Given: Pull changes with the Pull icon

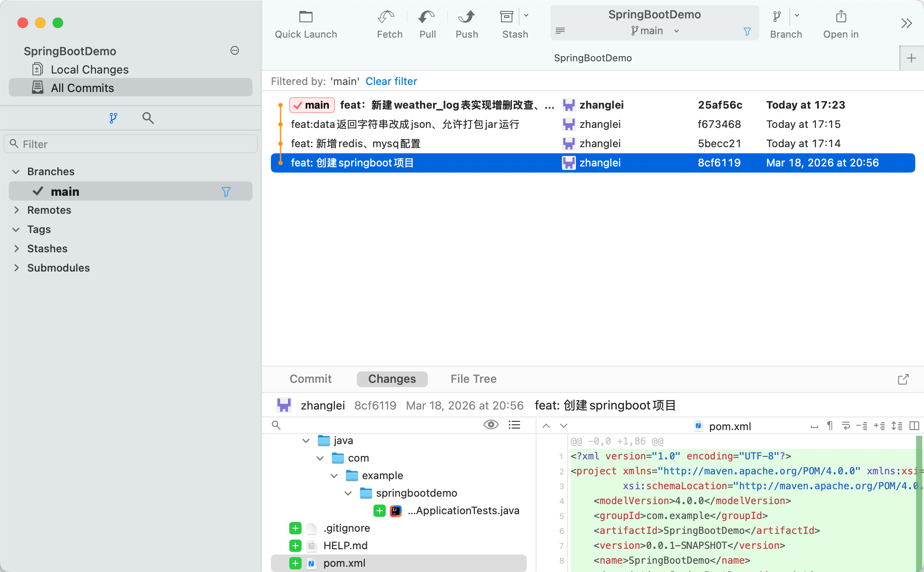Looking at the screenshot, I should (427, 18).
